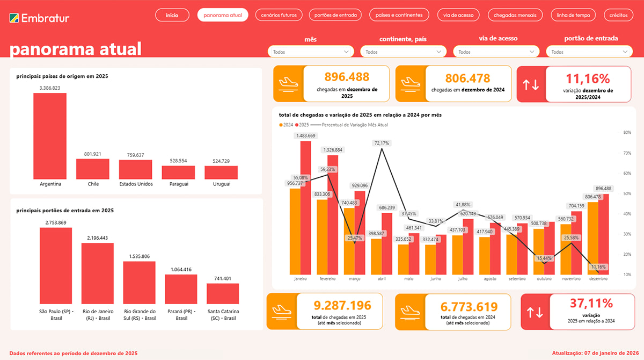Toggle the 2024 orange legend marker
Image resolution: width=644 pixels, height=360 pixels.
tap(281, 125)
